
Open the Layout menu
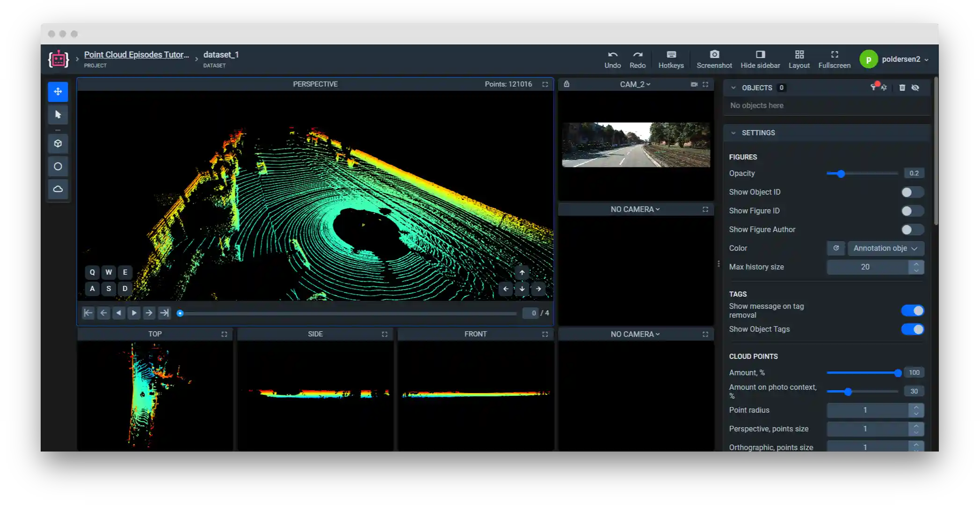click(x=799, y=59)
